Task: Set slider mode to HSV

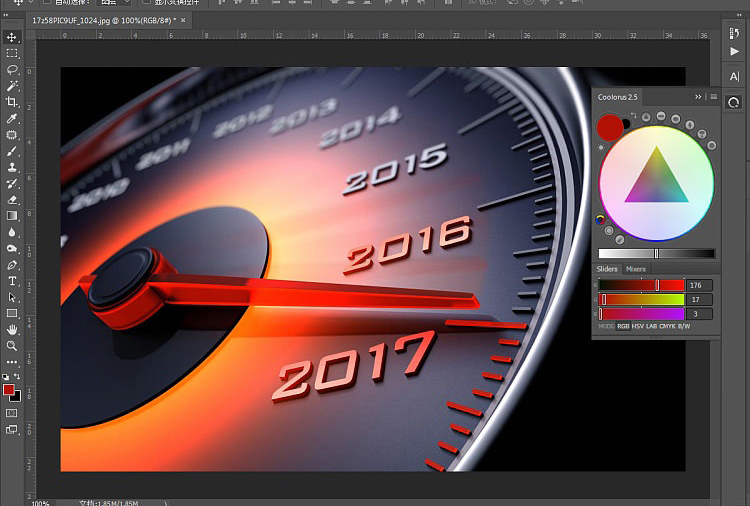Action: [638, 326]
